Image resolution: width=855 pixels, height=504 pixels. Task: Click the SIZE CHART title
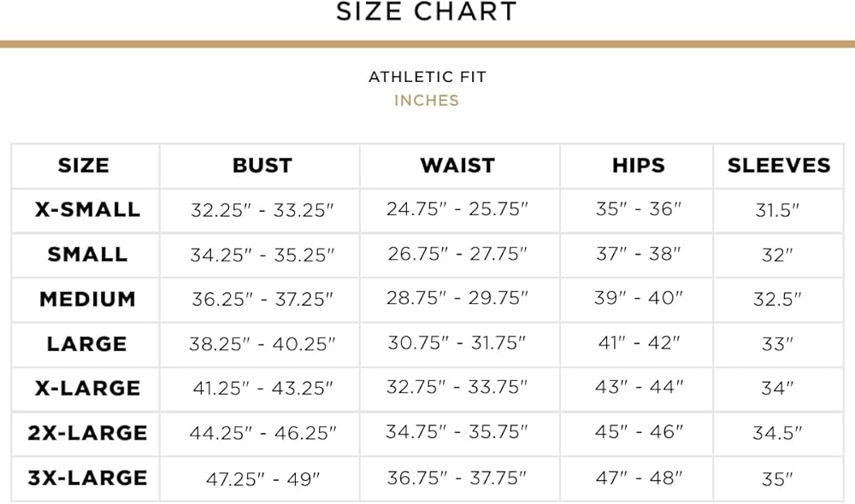[427, 12]
